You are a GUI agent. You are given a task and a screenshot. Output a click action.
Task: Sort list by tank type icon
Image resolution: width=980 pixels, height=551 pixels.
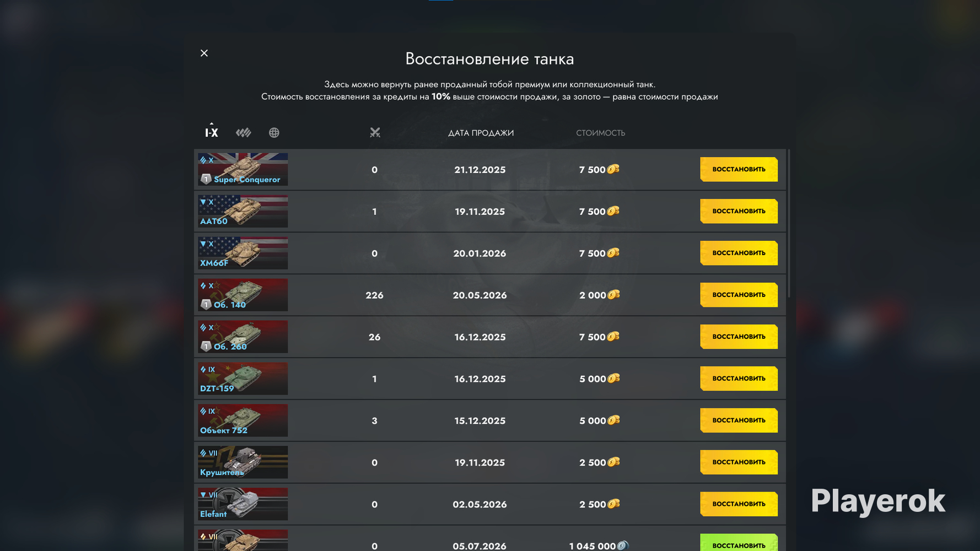click(244, 132)
